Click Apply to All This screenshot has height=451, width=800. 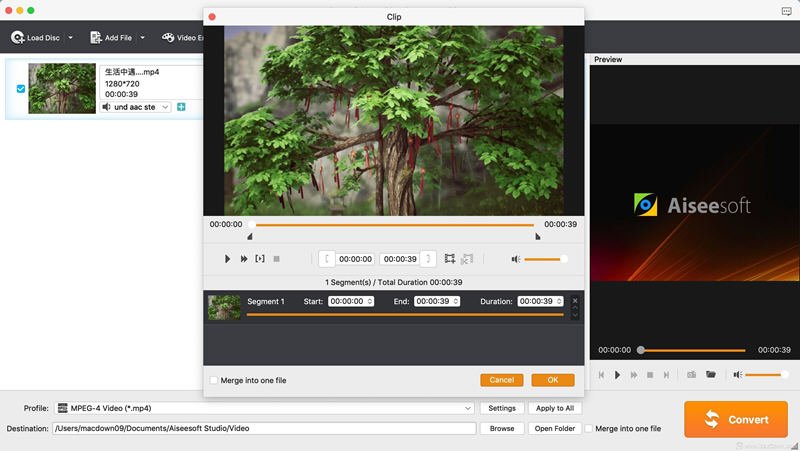coord(555,408)
